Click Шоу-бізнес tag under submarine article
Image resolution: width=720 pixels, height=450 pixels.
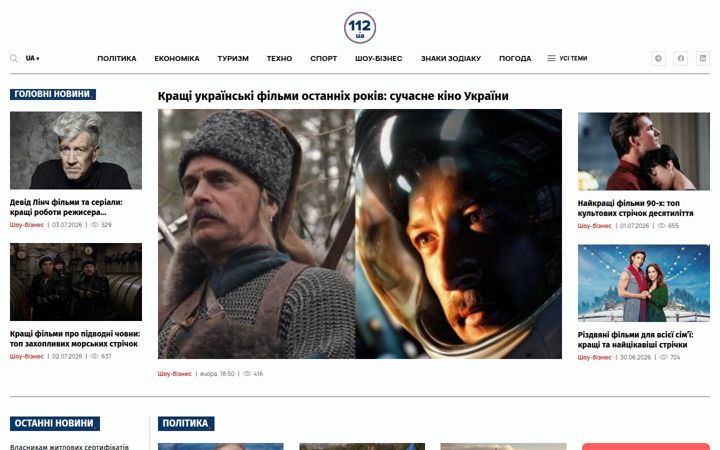click(27, 356)
